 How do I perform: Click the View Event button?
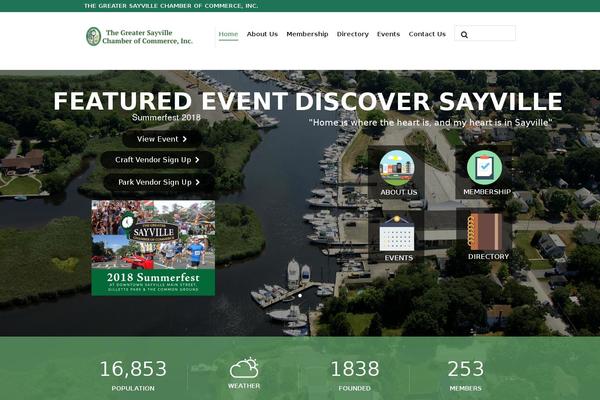pos(162,139)
